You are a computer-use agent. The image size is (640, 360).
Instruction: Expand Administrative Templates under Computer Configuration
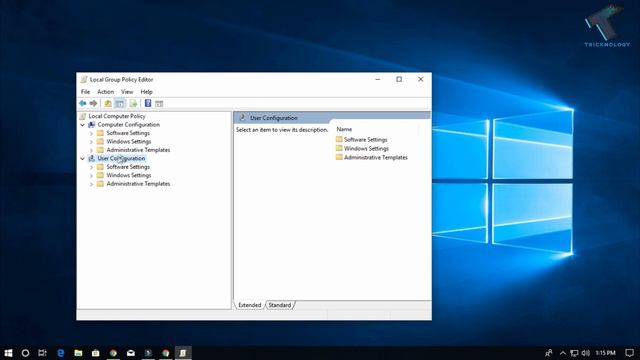click(91, 150)
